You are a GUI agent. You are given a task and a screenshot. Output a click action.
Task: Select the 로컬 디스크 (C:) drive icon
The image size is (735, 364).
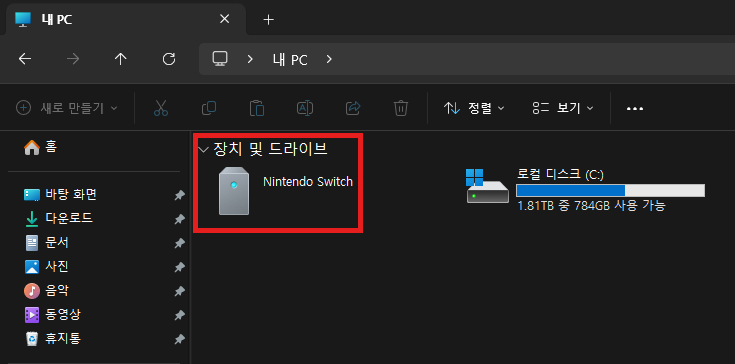click(488, 186)
